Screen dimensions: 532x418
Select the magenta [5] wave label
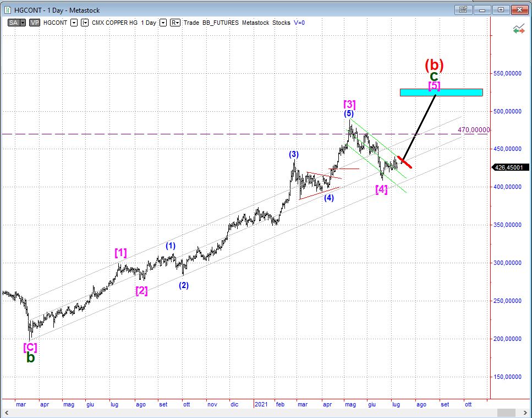pos(434,85)
